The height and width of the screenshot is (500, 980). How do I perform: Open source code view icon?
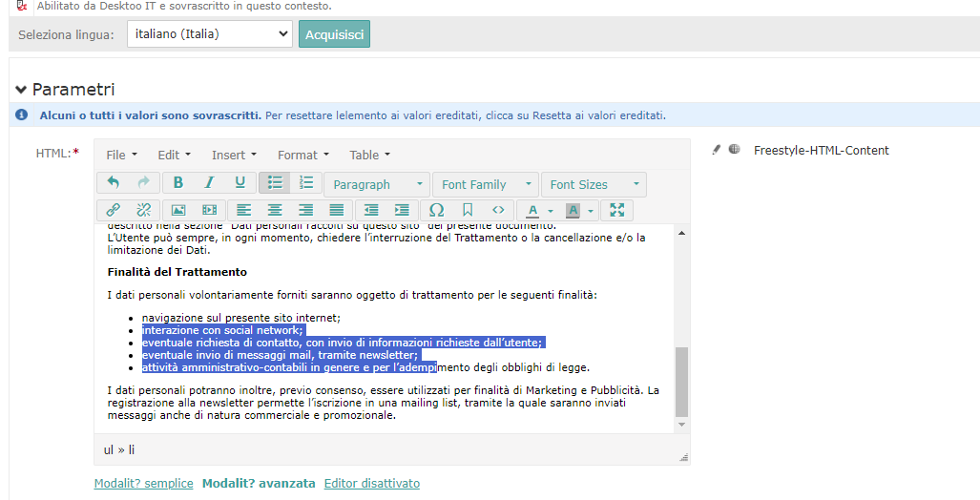tap(498, 210)
